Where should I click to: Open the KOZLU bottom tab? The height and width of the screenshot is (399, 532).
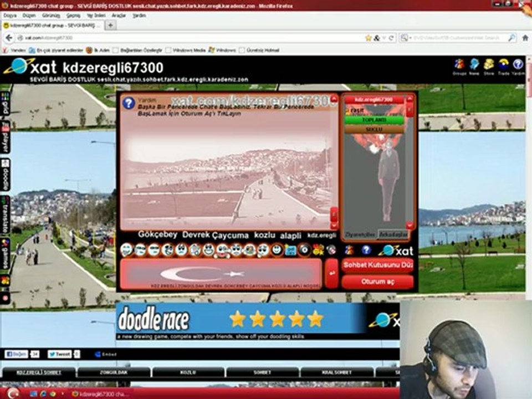[188, 372]
